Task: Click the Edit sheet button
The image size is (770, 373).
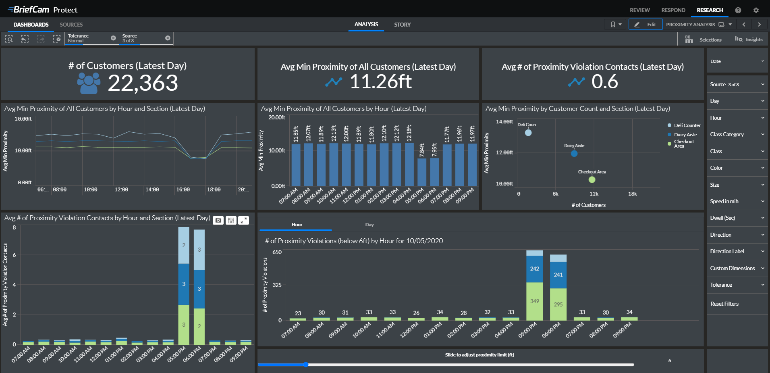Action: tap(645, 24)
